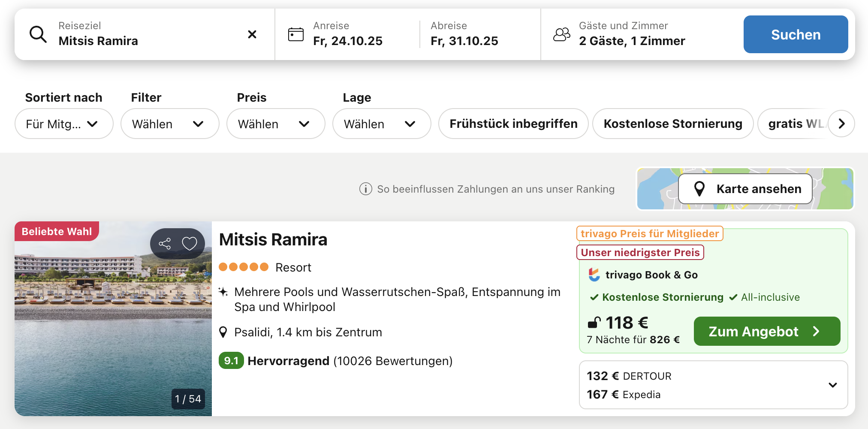Click the location pin next to Psalidi
This screenshot has height=429, width=868.
point(223,332)
